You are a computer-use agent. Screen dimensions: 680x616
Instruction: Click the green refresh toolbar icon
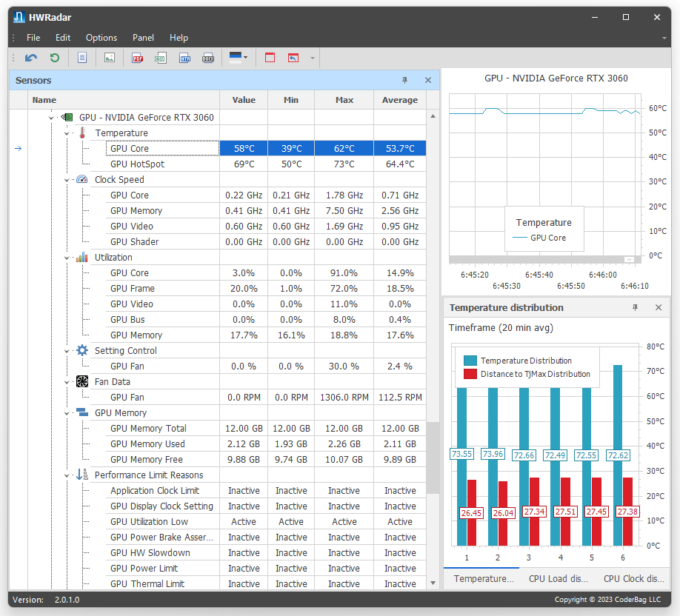(54, 58)
